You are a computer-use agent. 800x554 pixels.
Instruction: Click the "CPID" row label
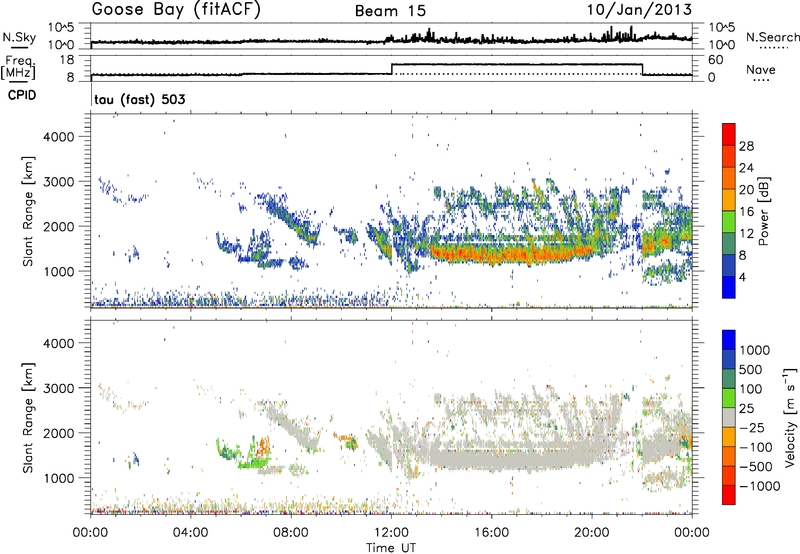[22, 95]
